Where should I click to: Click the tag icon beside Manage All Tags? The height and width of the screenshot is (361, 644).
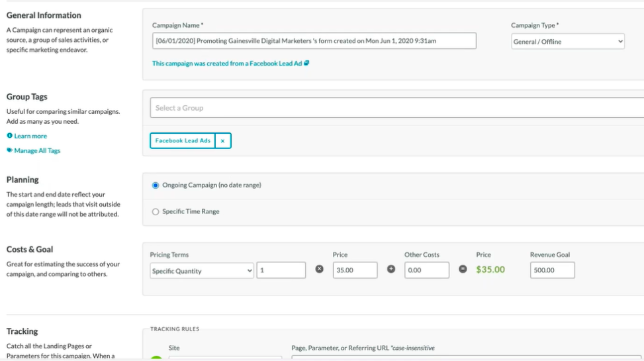click(10, 150)
